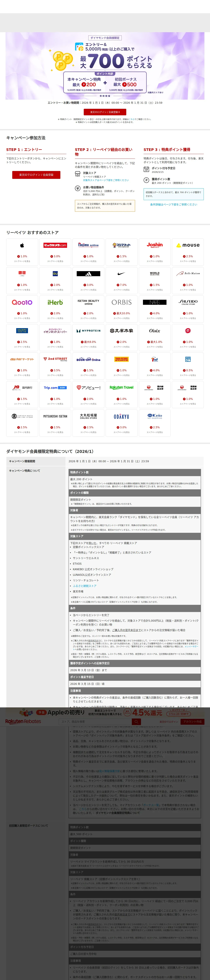Open the Oisix store logo
The width and height of the screenshot is (210, 980).
pos(155,331)
